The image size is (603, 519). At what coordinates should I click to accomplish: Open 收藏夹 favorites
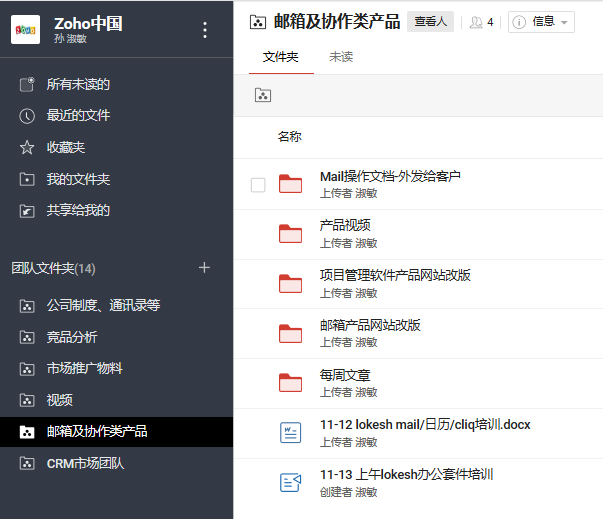(x=66, y=148)
